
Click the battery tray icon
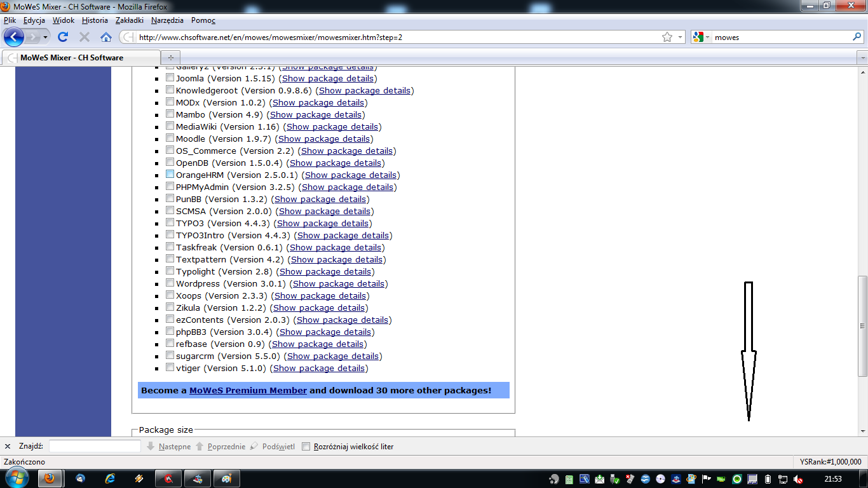768,479
